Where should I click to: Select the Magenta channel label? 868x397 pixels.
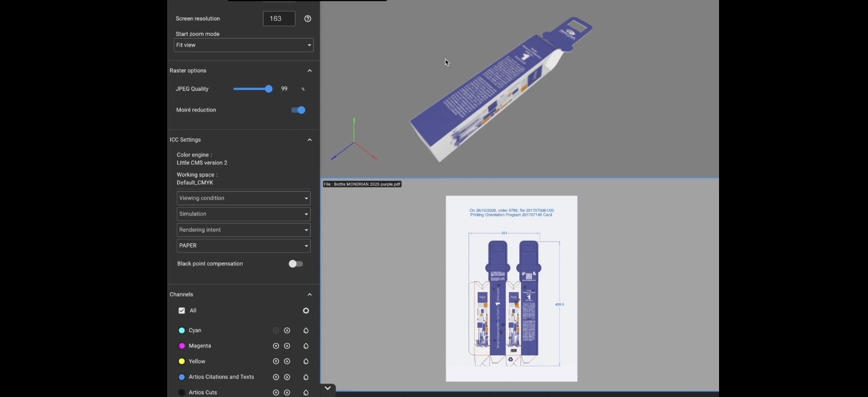click(x=200, y=346)
